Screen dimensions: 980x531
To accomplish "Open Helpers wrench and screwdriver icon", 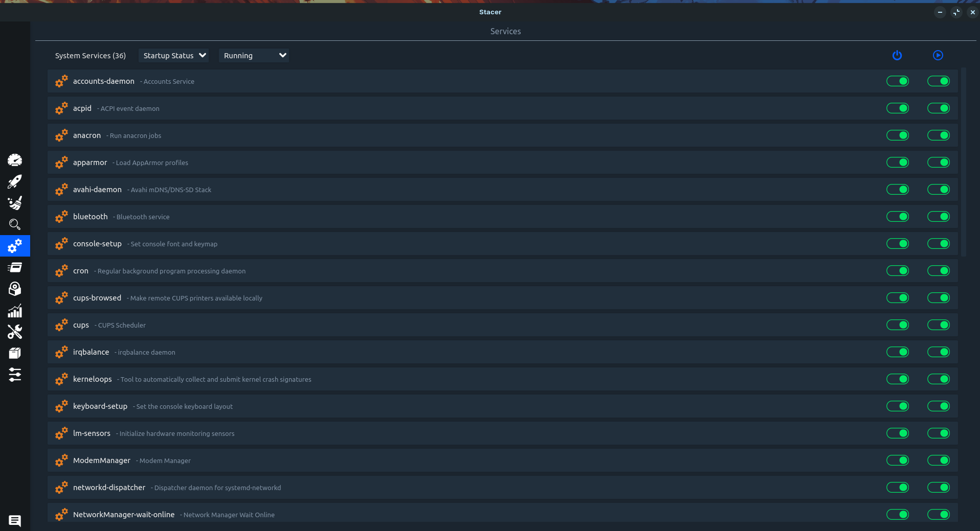I will (15, 332).
